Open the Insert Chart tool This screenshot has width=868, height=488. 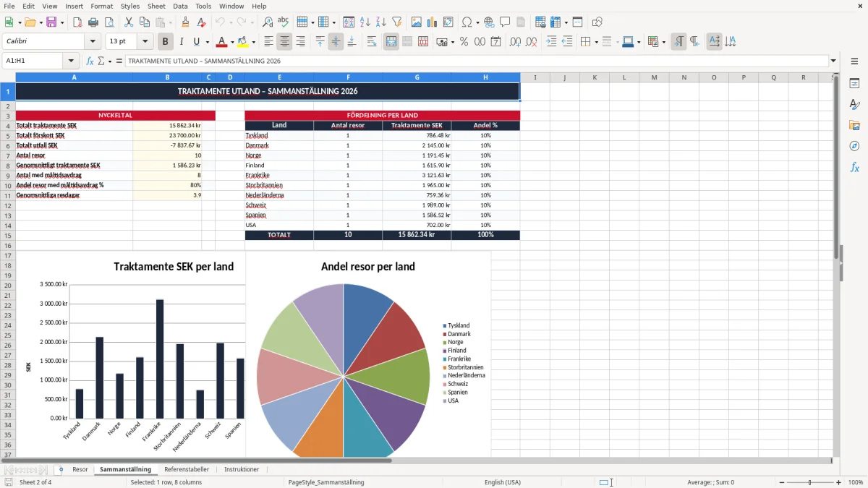point(433,22)
